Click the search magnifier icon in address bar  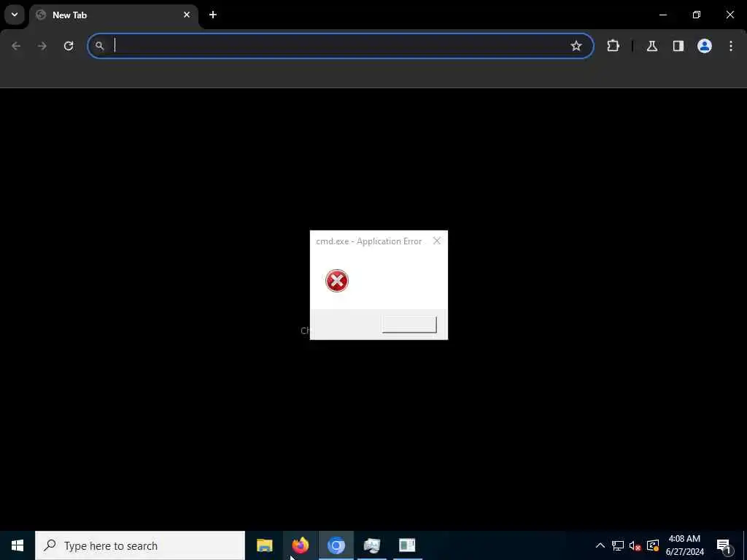point(99,46)
